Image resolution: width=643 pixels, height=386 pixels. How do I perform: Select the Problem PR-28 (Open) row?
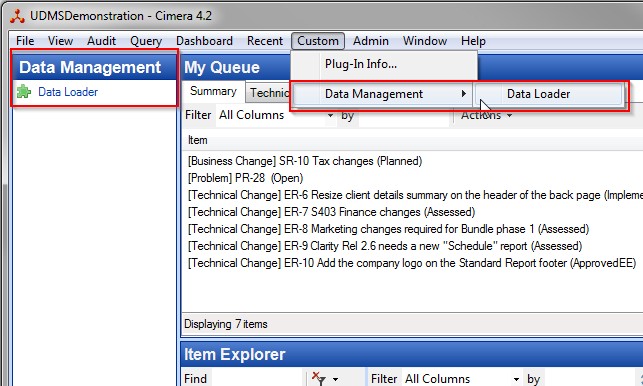245,178
